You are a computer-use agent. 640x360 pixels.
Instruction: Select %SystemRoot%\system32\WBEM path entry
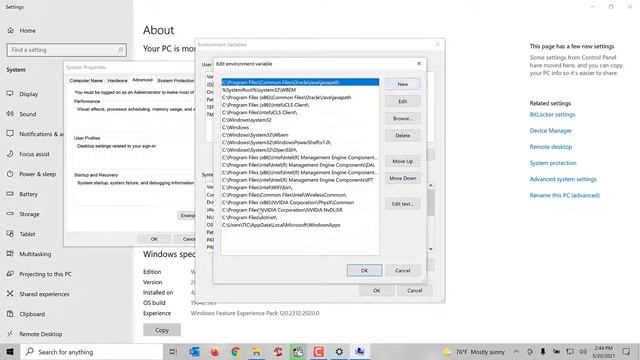click(x=300, y=90)
